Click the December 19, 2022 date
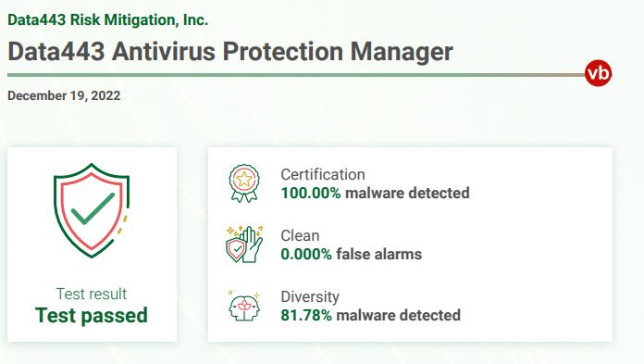 click(x=64, y=95)
